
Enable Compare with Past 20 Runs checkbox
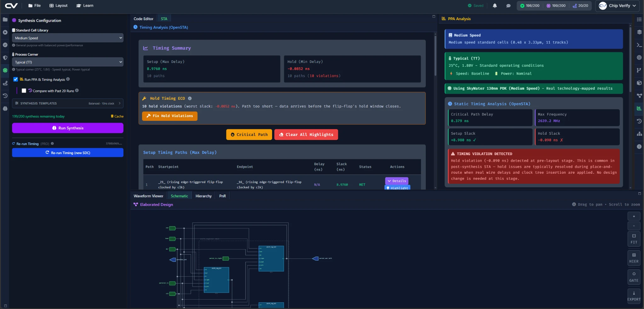click(24, 91)
